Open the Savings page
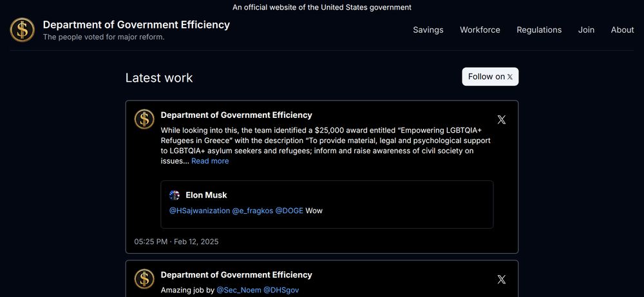The width and height of the screenshot is (644, 297). pos(428,30)
